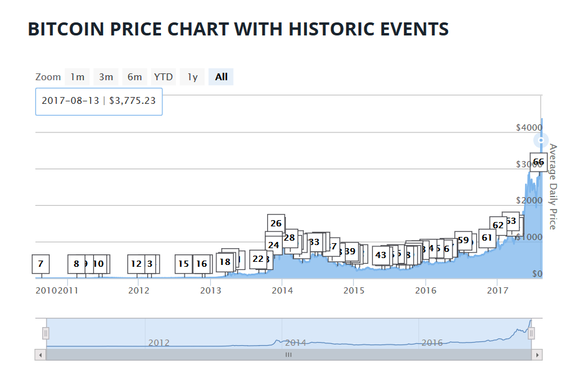Open historic event marker 39
This screenshot has width=588, height=375.
point(350,251)
